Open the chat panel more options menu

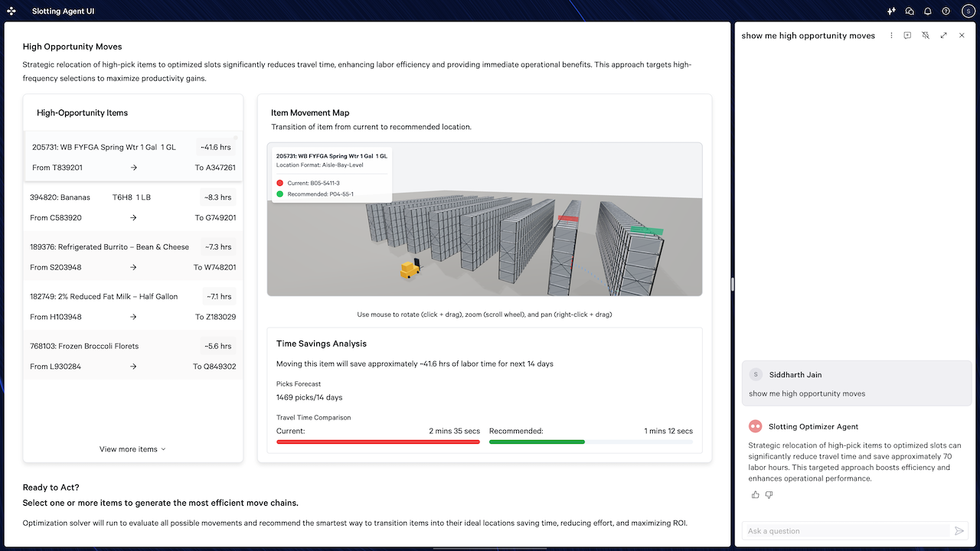[x=891, y=35]
